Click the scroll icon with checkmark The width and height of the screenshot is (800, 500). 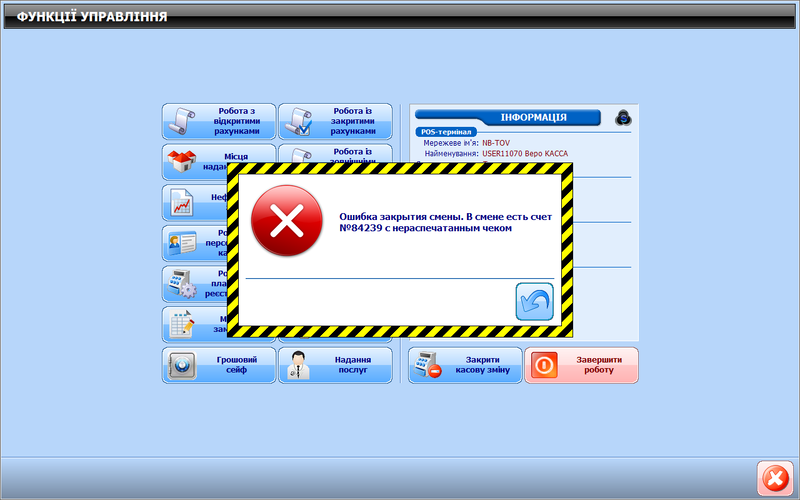click(298, 121)
